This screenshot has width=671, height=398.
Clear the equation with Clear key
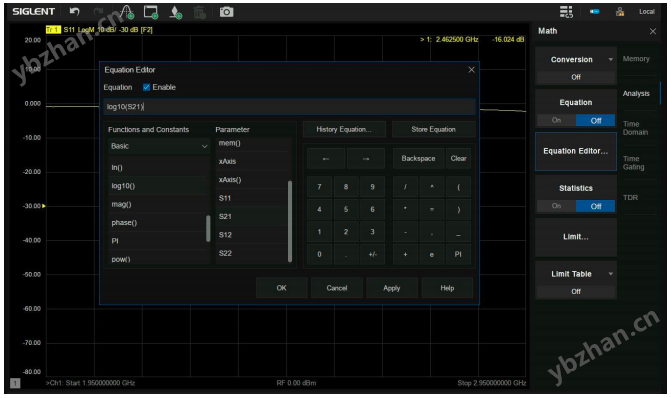point(458,159)
